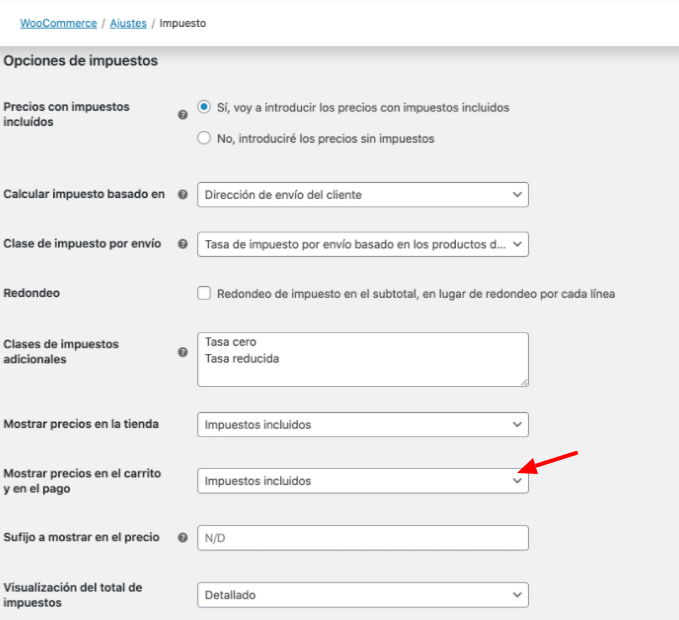Open help tip for Sufijo a mostrar en el precio
The width and height of the screenshot is (679, 620).
(183, 538)
